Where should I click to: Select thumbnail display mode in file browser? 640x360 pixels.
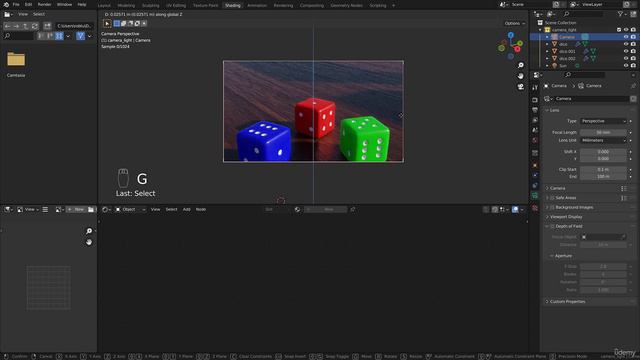[59, 36]
